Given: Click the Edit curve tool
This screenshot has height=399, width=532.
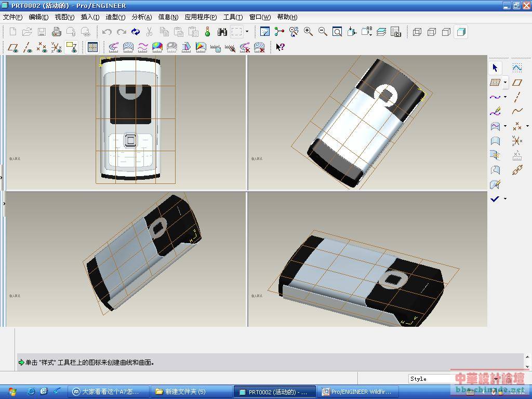Looking at the screenshot, I should pyautogui.click(x=495, y=112).
